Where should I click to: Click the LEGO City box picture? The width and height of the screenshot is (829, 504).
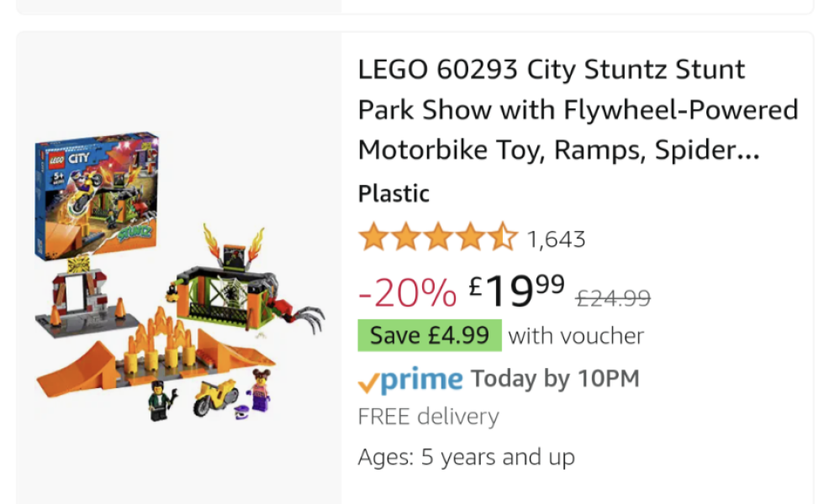point(96,193)
